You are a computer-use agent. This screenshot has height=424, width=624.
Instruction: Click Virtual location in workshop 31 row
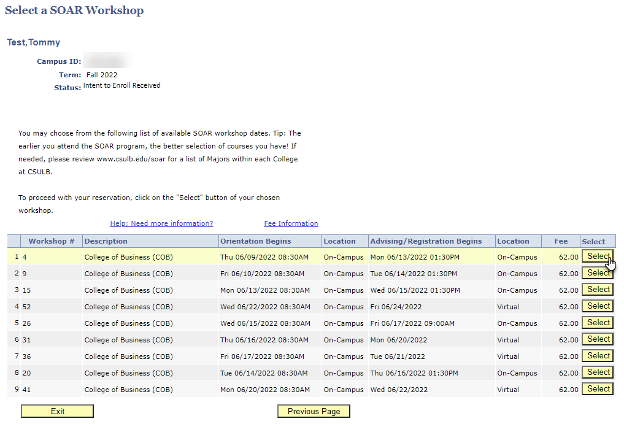click(508, 340)
